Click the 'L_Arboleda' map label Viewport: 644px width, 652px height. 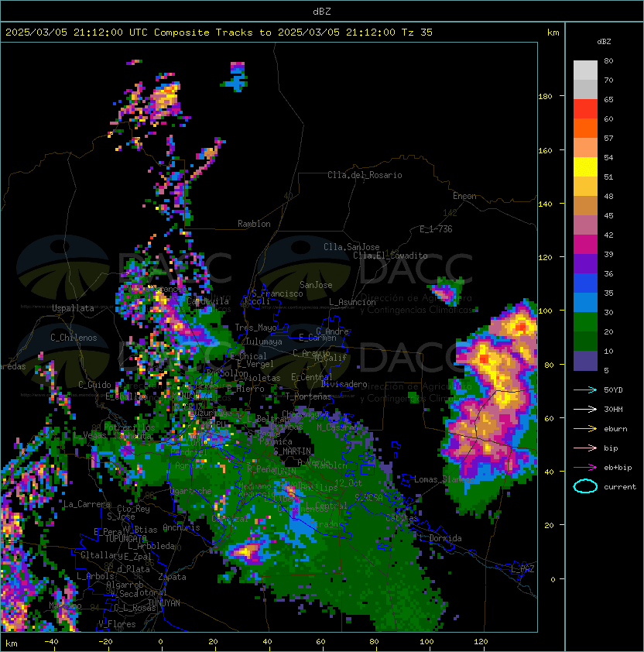coord(151,546)
